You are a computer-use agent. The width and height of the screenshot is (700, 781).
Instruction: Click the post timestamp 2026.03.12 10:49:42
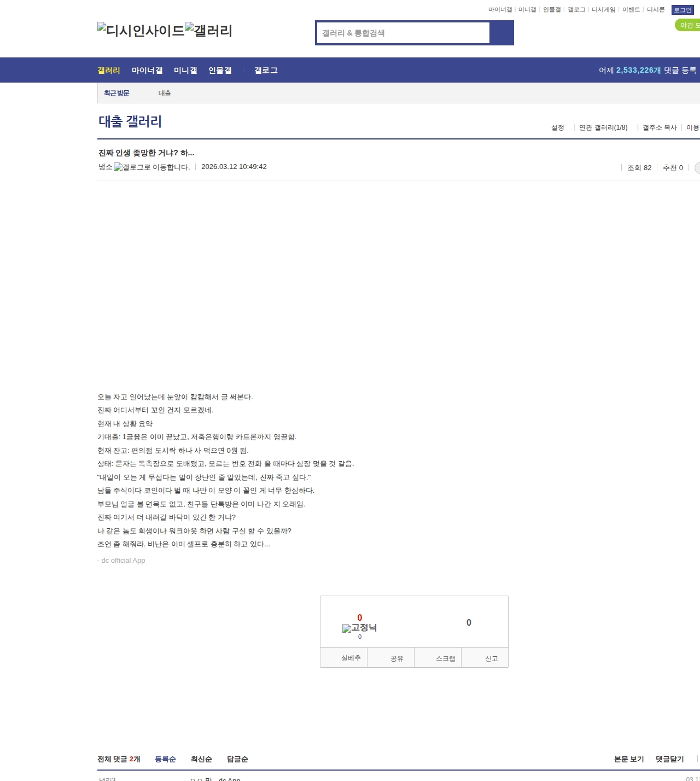pyautogui.click(x=234, y=167)
